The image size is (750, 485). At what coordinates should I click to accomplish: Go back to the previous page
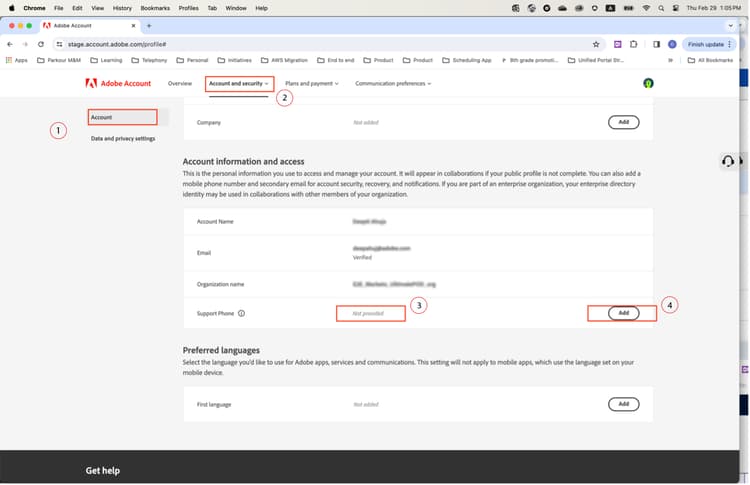point(10,44)
